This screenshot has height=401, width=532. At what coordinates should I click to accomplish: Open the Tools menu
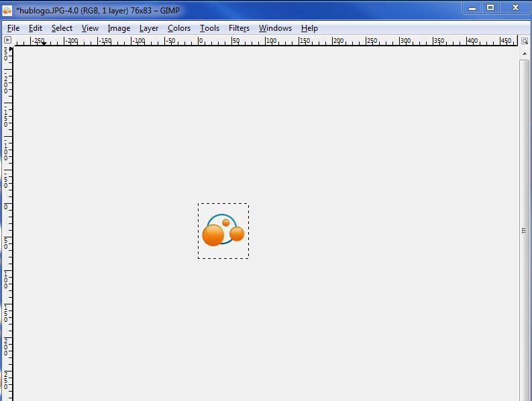click(x=209, y=28)
